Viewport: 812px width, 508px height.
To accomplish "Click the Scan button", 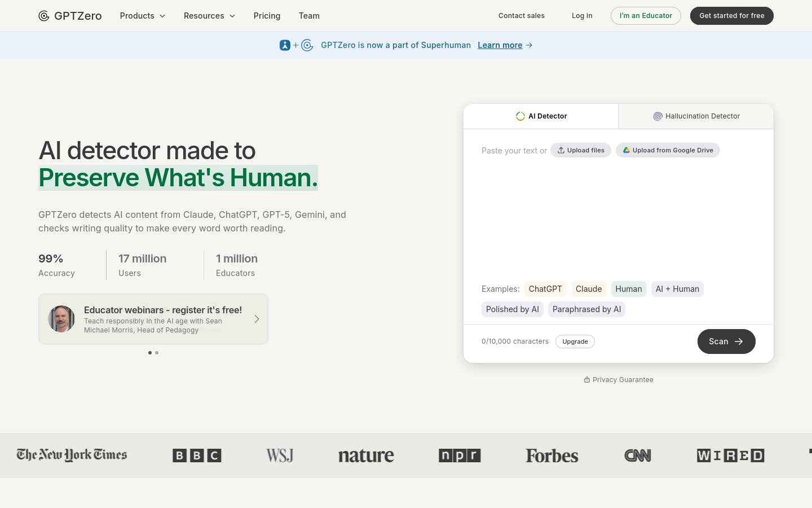I will [x=726, y=341].
